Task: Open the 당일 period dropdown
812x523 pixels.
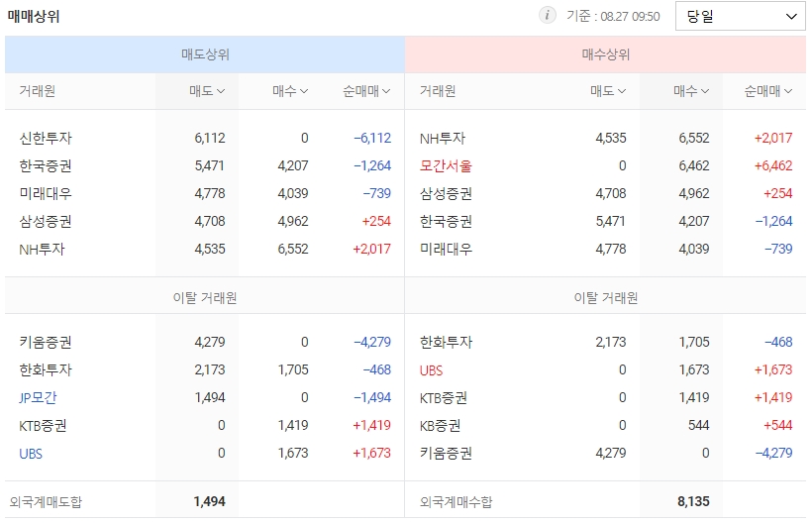Action: (x=740, y=16)
